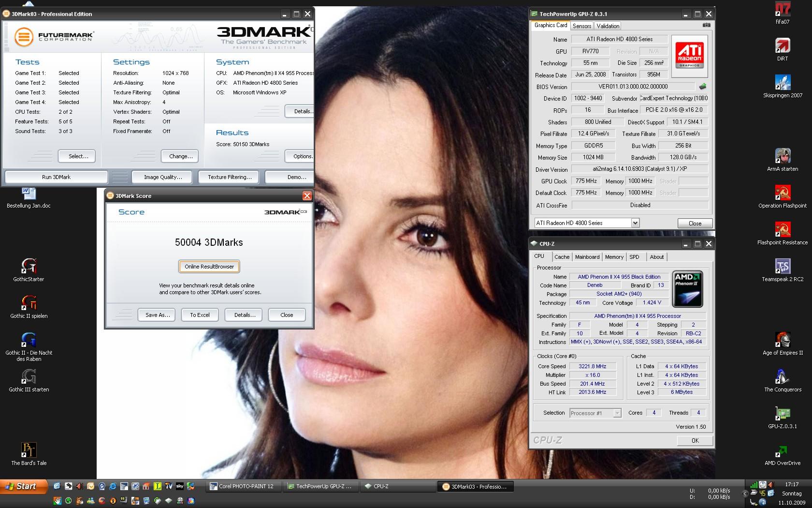Select the SPD tab in CPU-Z

(x=634, y=257)
